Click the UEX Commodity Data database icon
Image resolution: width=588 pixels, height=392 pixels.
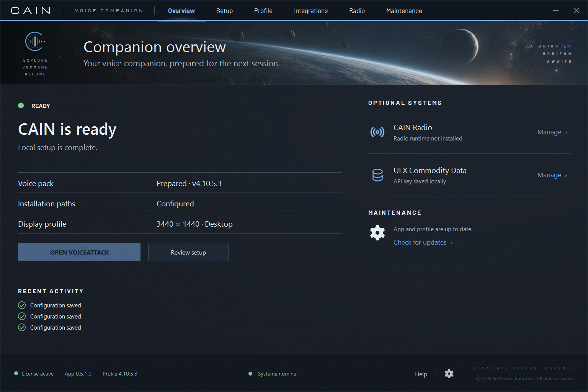coord(377,175)
